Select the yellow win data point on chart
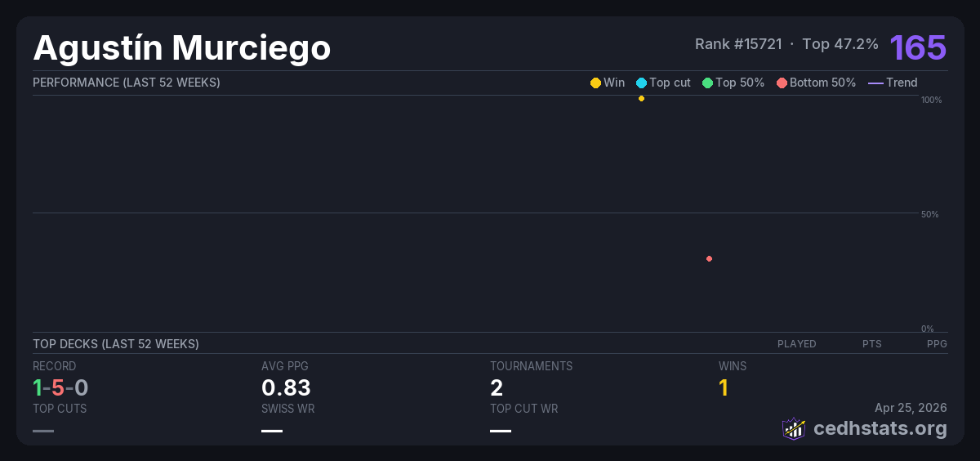980x461 pixels. [x=641, y=99]
